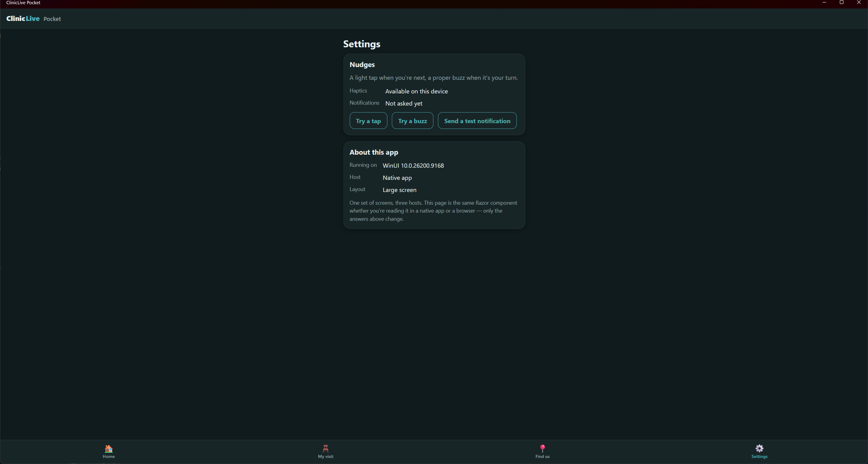Send a test notification

click(x=477, y=121)
